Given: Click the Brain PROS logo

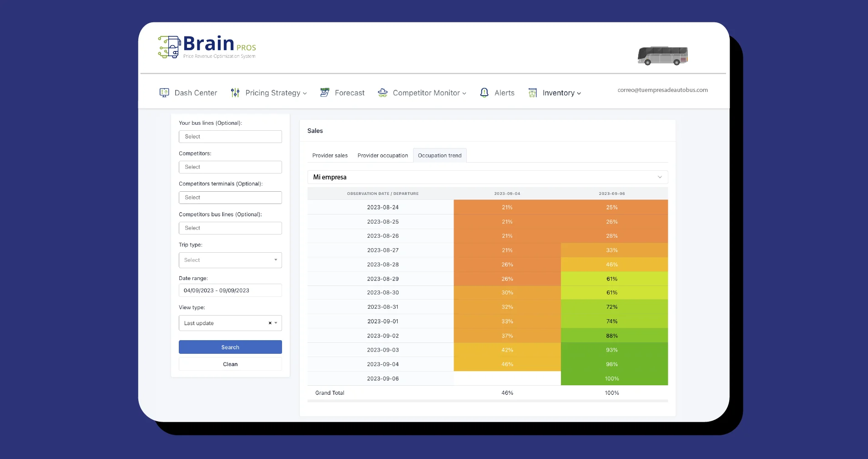Looking at the screenshot, I should pos(207,47).
